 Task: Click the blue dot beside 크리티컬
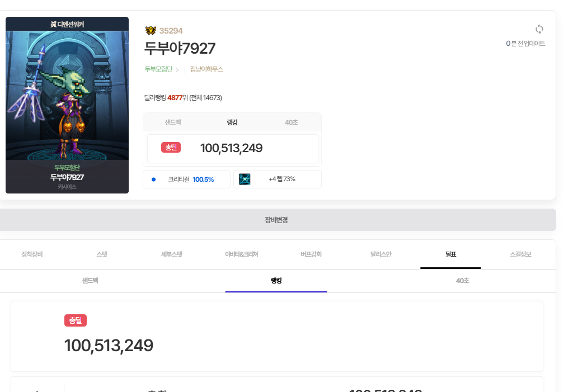(x=153, y=180)
